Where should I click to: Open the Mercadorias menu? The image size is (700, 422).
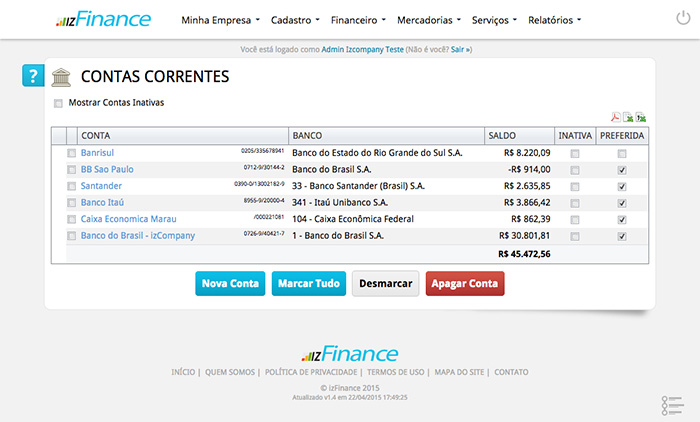tap(429, 20)
